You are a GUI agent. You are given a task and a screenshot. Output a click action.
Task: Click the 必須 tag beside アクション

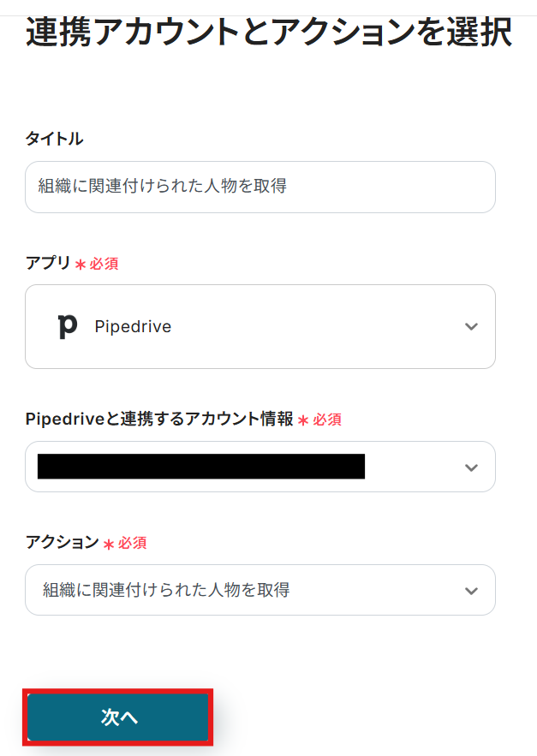[x=132, y=543]
